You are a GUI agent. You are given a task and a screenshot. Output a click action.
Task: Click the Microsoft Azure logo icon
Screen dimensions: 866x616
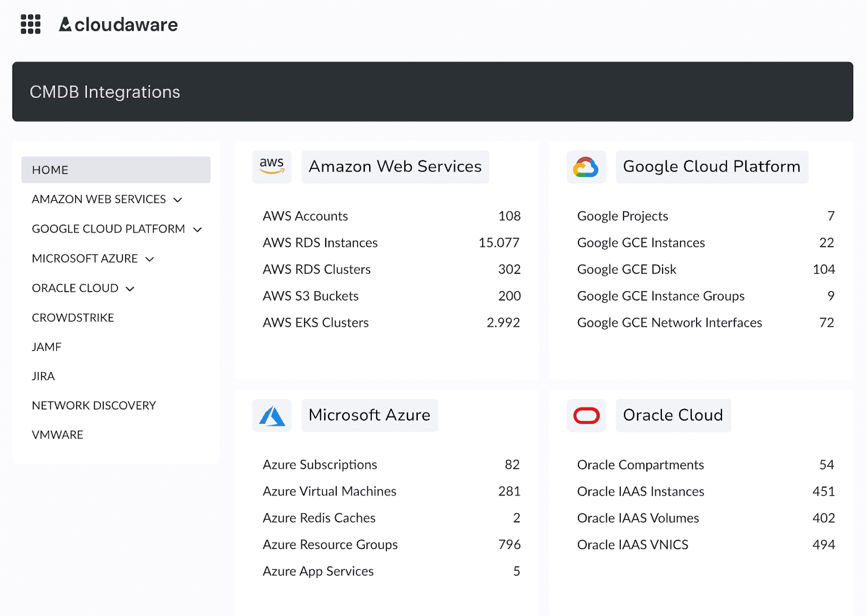[x=272, y=415]
